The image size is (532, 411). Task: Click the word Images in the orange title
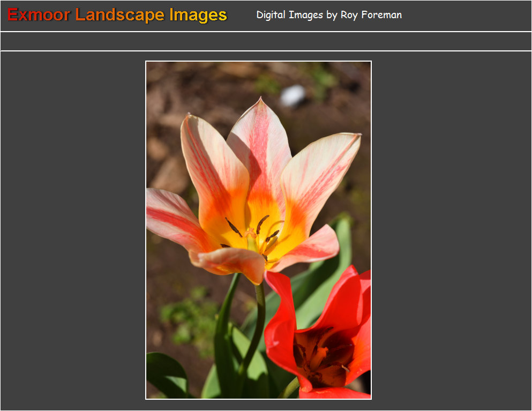pos(198,15)
